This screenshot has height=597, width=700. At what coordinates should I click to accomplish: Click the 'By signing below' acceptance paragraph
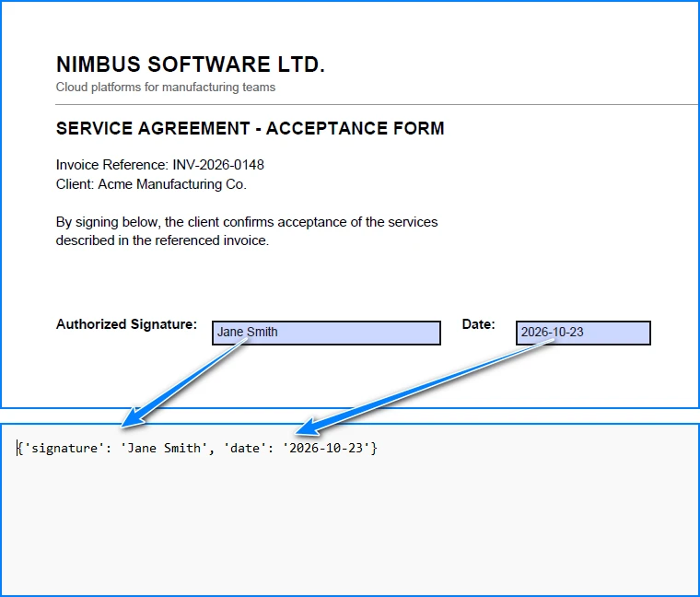tap(247, 231)
